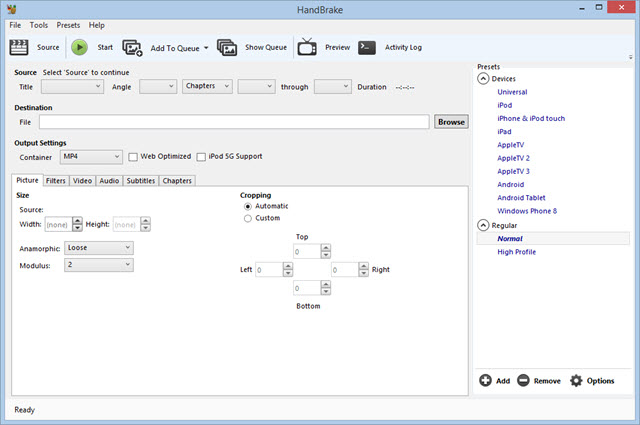Click the Height value field
Screen dimensions: 640x425
click(127, 224)
